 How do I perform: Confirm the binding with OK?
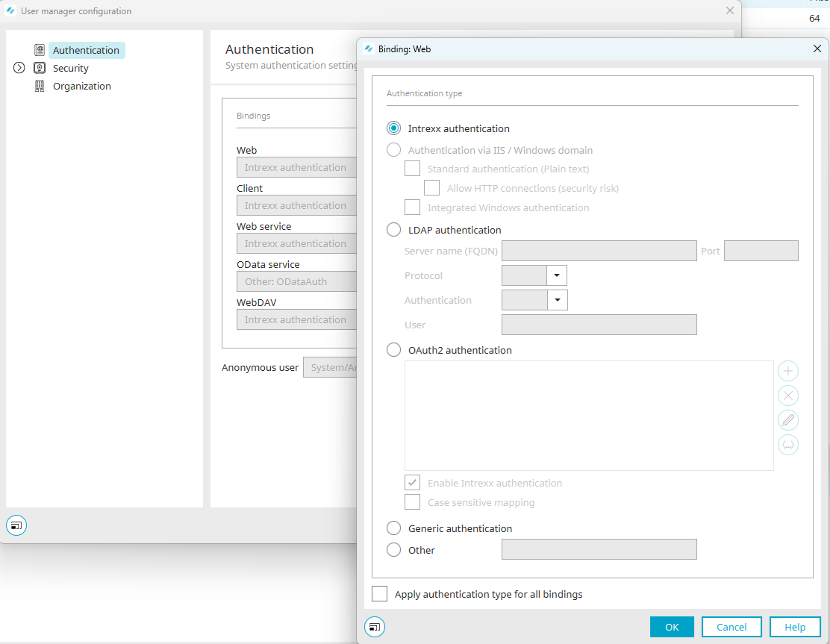coord(672,627)
